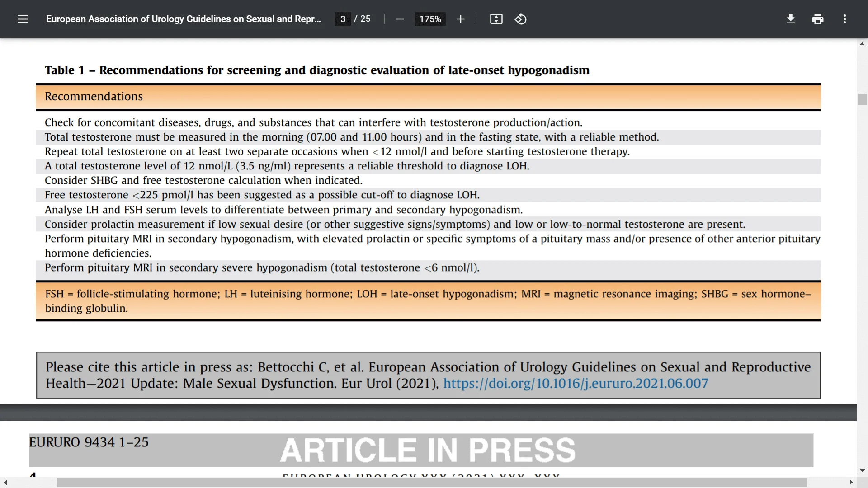The width and height of the screenshot is (868, 488).
Task: Click the page number input field
Action: coord(343,19)
